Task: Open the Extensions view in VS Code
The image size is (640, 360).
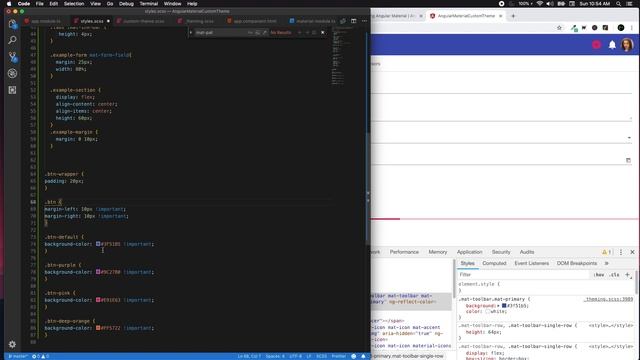Action: click(x=12, y=90)
